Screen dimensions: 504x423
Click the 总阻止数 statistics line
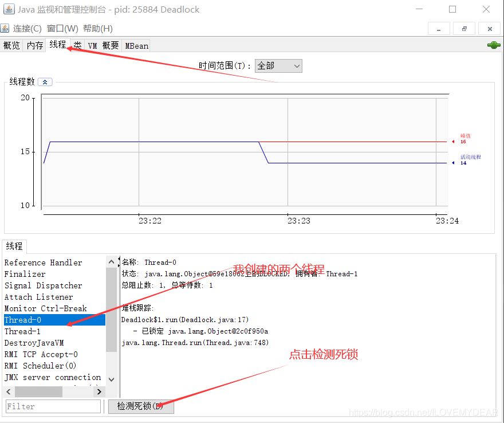coord(167,285)
